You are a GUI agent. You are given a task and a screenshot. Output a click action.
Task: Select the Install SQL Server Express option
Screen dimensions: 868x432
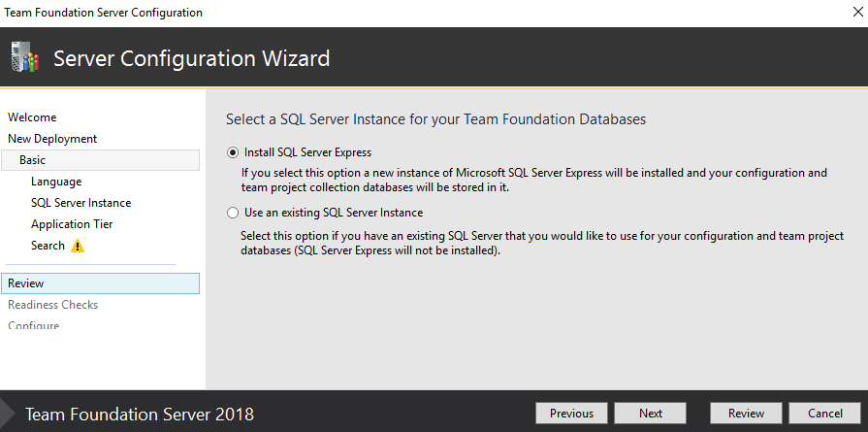click(x=232, y=152)
